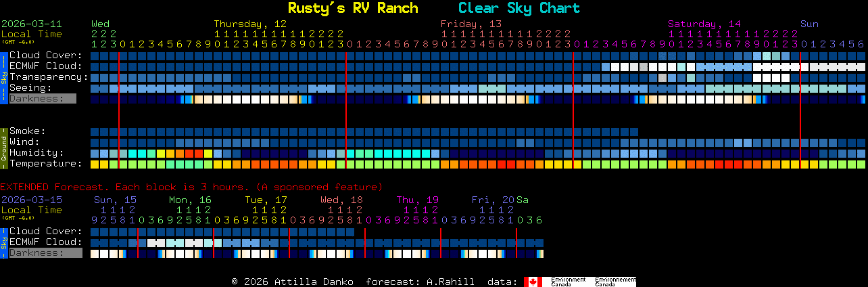Image resolution: width=868 pixels, height=287 pixels.
Task: Select the Tue, 17 day header
Action: click(266, 200)
